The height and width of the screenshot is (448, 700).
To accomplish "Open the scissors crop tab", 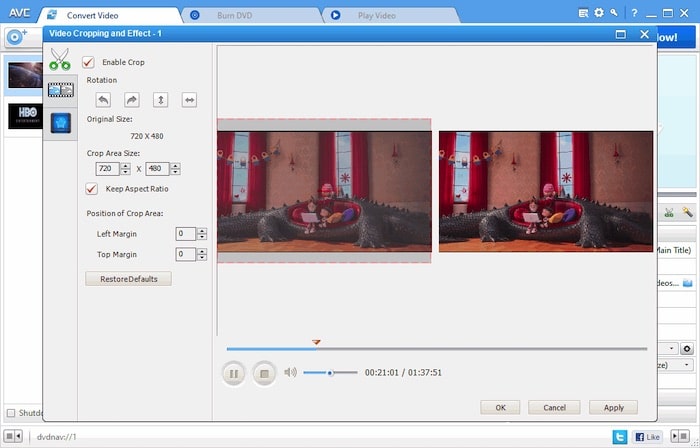I will (60, 59).
